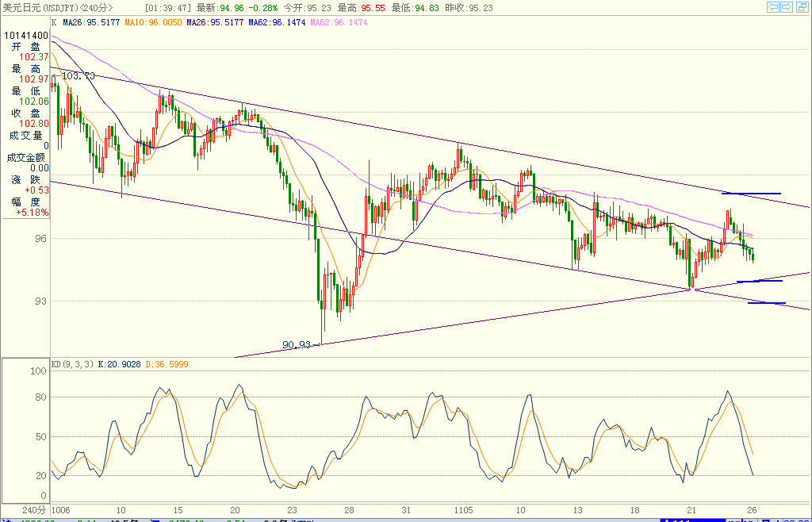Click the lowest blue horizontal target line
The width and height of the screenshot is (812, 522).
[x=767, y=303]
